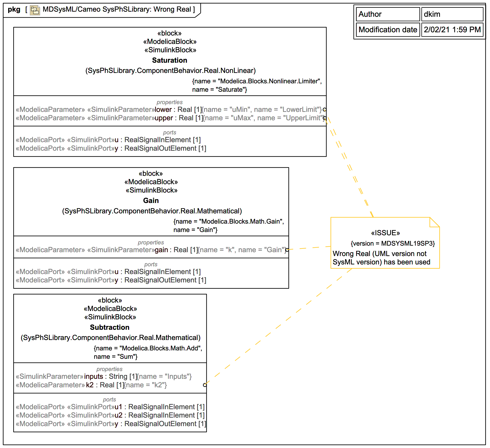The height and width of the screenshot is (448, 490).
Task: Click the anchor circle on k2 property
Action: 205,385
